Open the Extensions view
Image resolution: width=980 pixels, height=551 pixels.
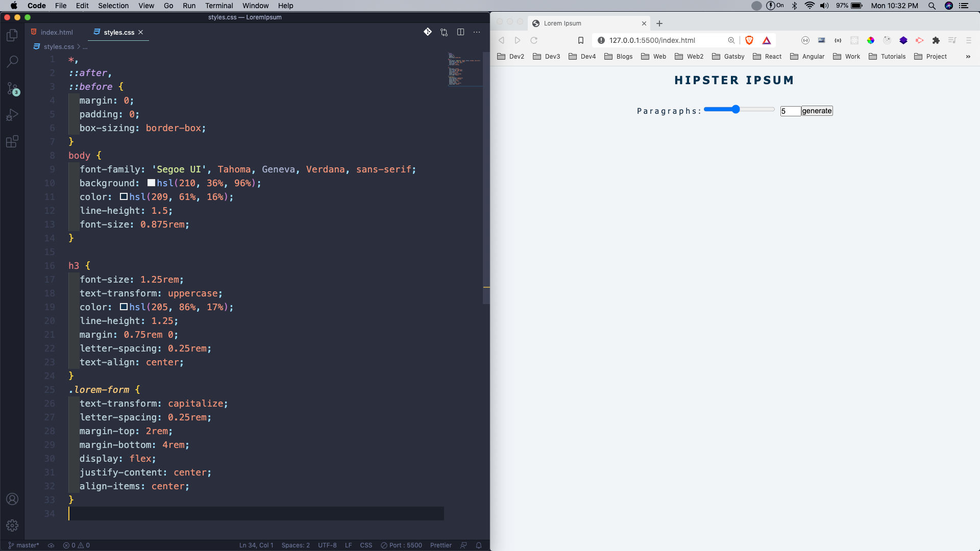coord(12,142)
